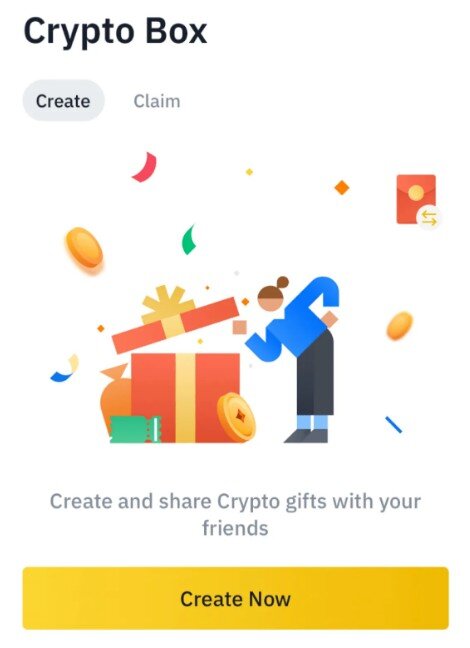Select the Create tab
This screenshot has height=648, width=470.
point(63,101)
